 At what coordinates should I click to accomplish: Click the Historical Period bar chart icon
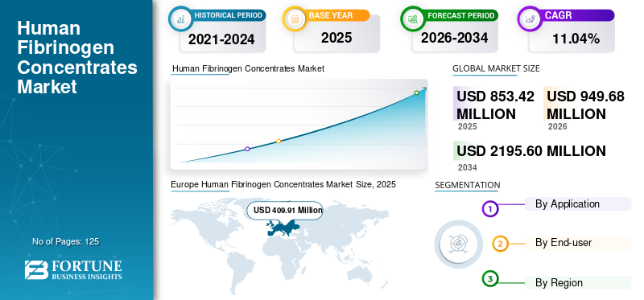point(180,18)
